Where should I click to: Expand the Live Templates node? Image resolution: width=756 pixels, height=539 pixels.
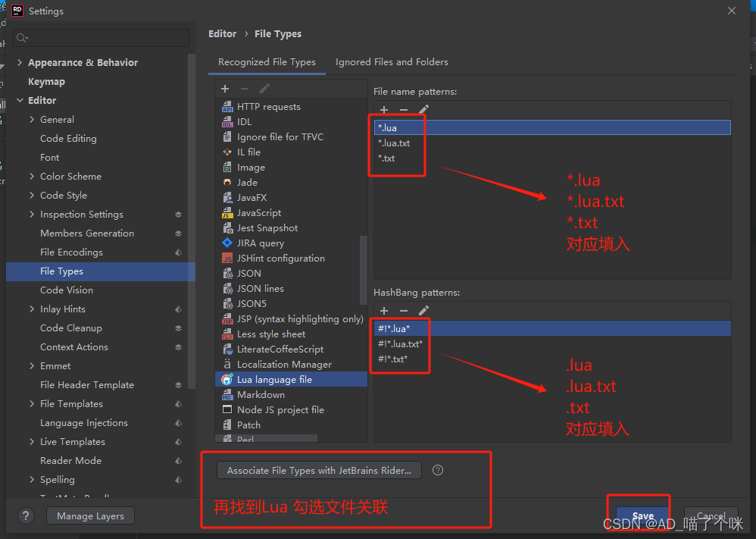tap(32, 441)
